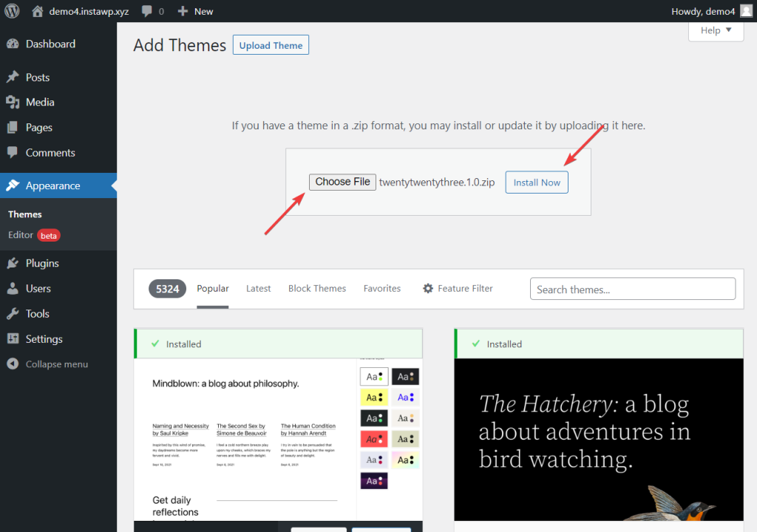Click the Feature Filter gear icon

click(x=428, y=289)
